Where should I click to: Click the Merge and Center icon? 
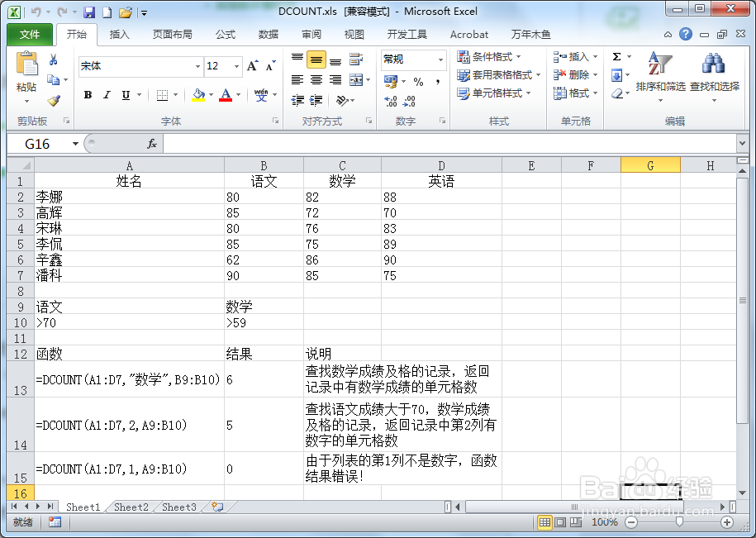[x=356, y=80]
